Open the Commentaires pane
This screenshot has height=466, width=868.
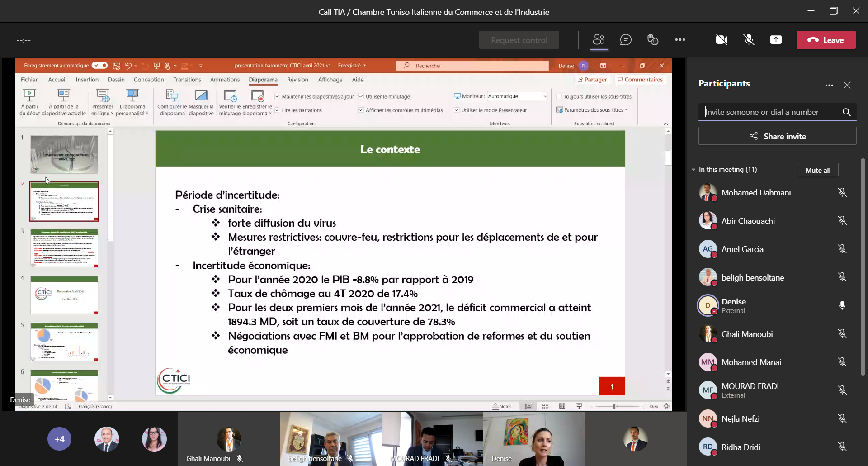640,80
